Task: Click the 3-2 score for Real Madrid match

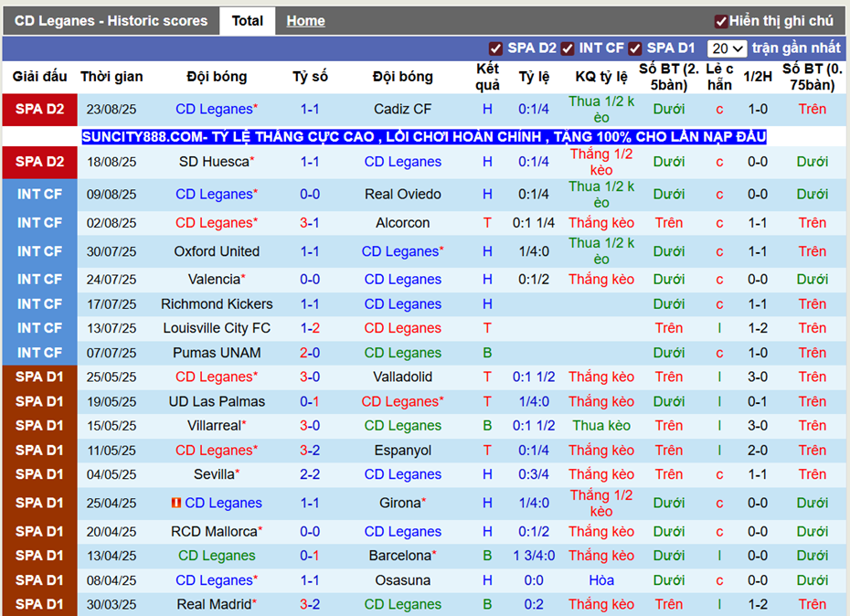Action: point(310,605)
